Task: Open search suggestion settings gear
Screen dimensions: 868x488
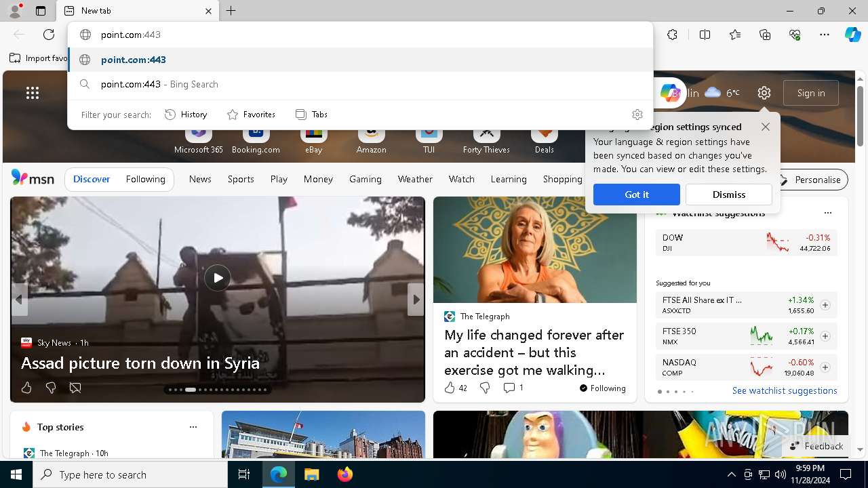Action: [637, 115]
